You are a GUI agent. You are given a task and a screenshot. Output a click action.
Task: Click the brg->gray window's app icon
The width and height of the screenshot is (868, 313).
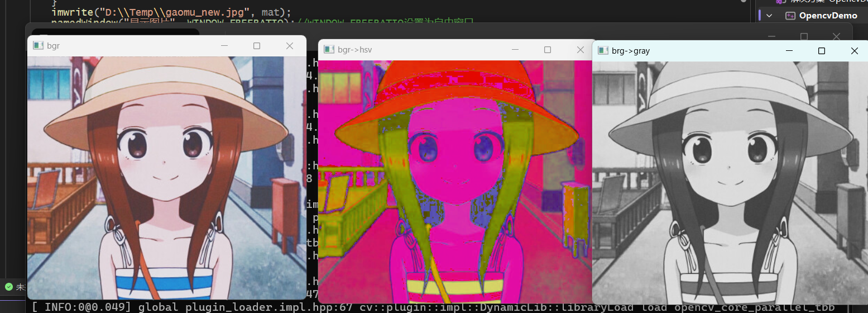pyautogui.click(x=603, y=50)
